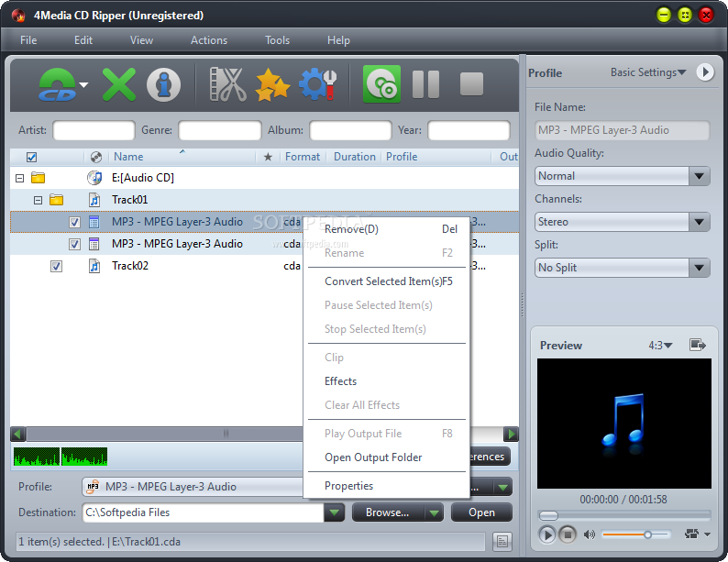Click the Pause toolbar button
This screenshot has height=562, width=728.
(425, 84)
